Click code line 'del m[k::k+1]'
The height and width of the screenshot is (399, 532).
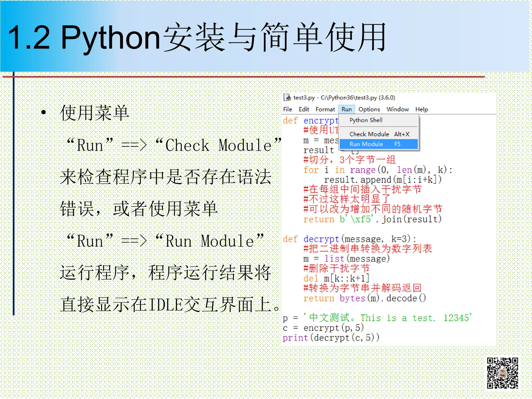tap(336, 278)
